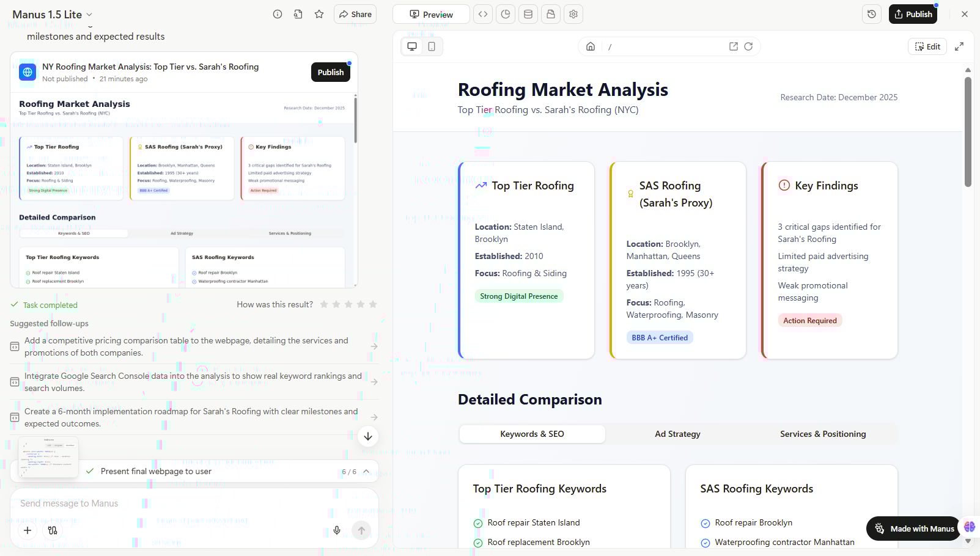Click the files icon beside the star
This screenshot has width=980, height=556.
click(x=298, y=14)
